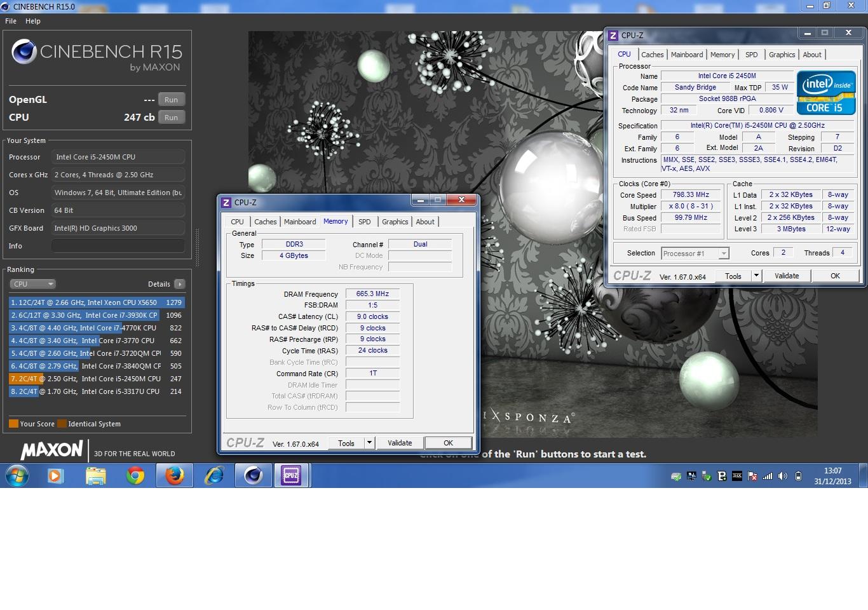Switch to CPU-Z taskbar button

(x=291, y=475)
